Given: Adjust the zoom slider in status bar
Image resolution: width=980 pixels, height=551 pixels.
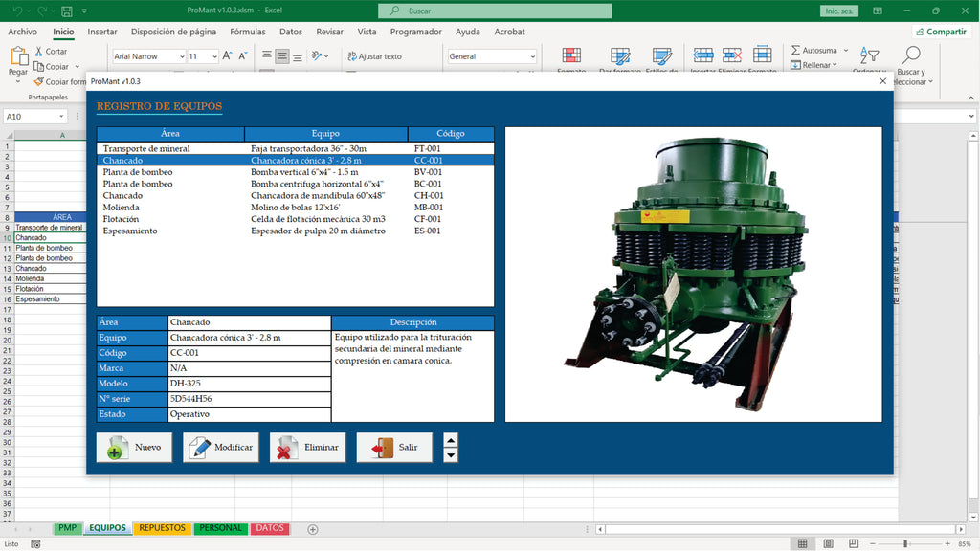Looking at the screenshot, I should [905, 543].
